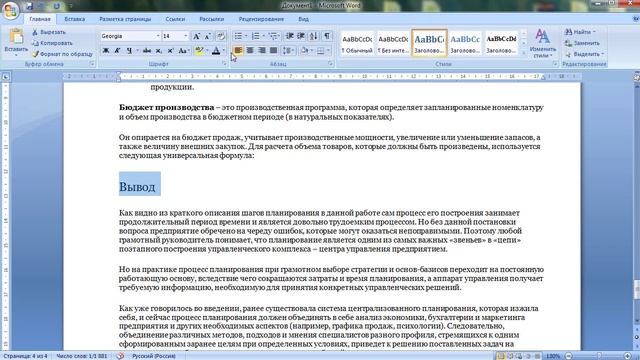
Task: Switch to the Рецензирование tab
Action: coord(261,19)
